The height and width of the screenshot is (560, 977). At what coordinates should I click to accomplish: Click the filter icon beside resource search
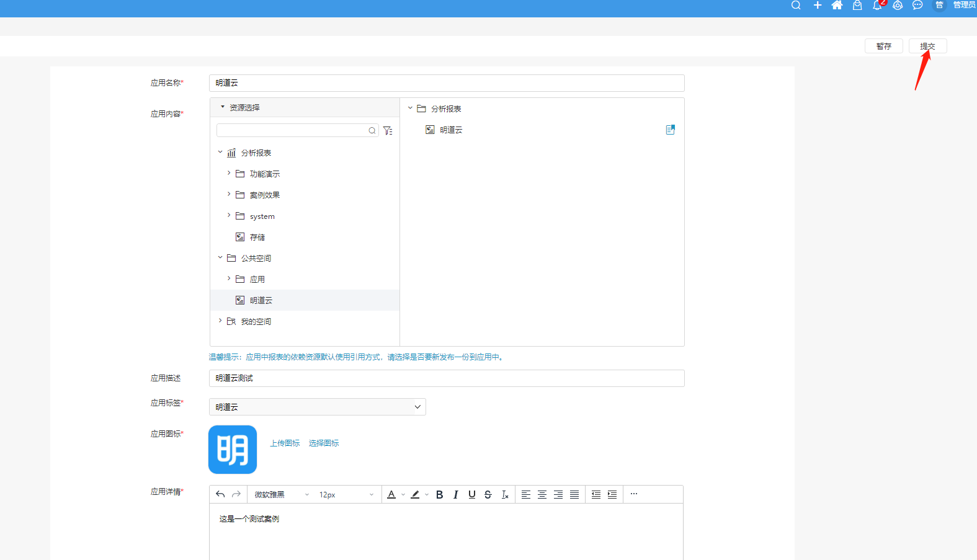[x=388, y=131]
